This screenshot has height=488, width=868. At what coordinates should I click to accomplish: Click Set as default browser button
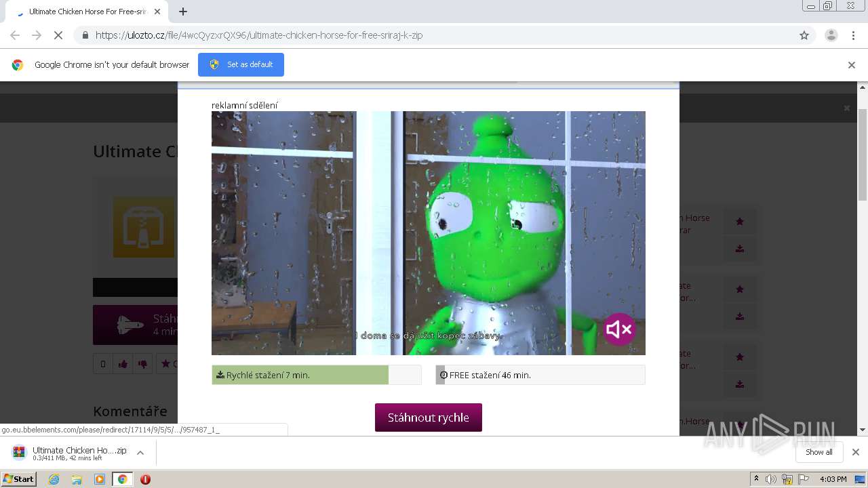pyautogui.click(x=241, y=64)
